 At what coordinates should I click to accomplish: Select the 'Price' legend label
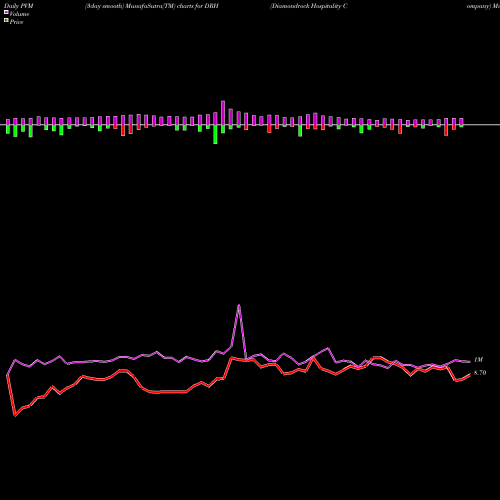(16, 22)
